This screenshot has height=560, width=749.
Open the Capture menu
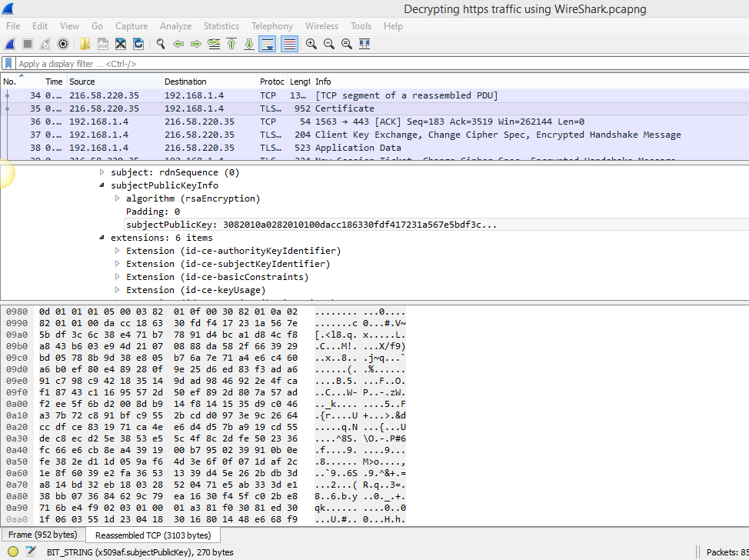tap(131, 26)
